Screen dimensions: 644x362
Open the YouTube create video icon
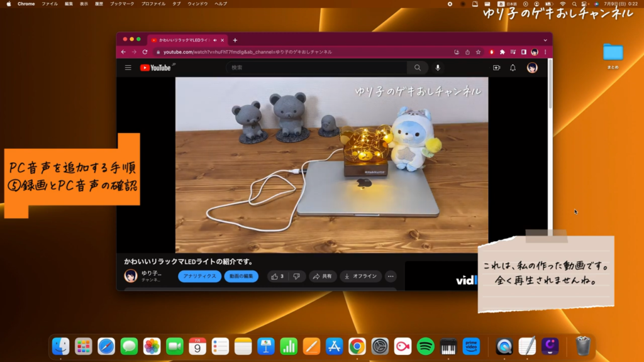point(497,68)
